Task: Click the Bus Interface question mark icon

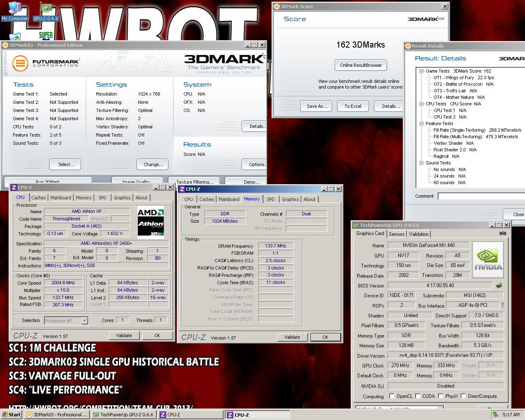Action: click(502, 306)
